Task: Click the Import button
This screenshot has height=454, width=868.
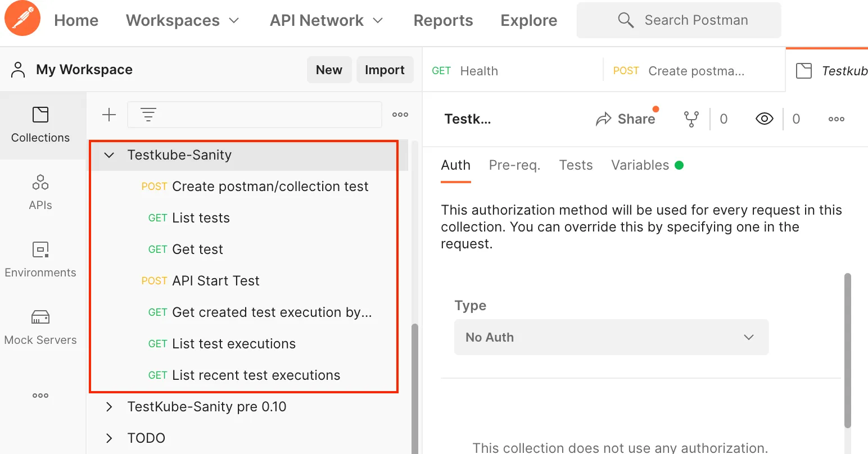Action: tap(385, 70)
